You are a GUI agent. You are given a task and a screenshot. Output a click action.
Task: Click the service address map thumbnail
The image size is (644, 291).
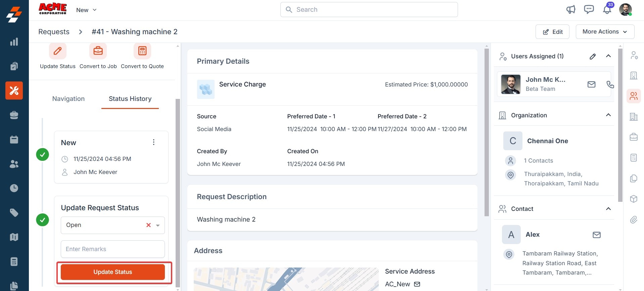(286, 279)
